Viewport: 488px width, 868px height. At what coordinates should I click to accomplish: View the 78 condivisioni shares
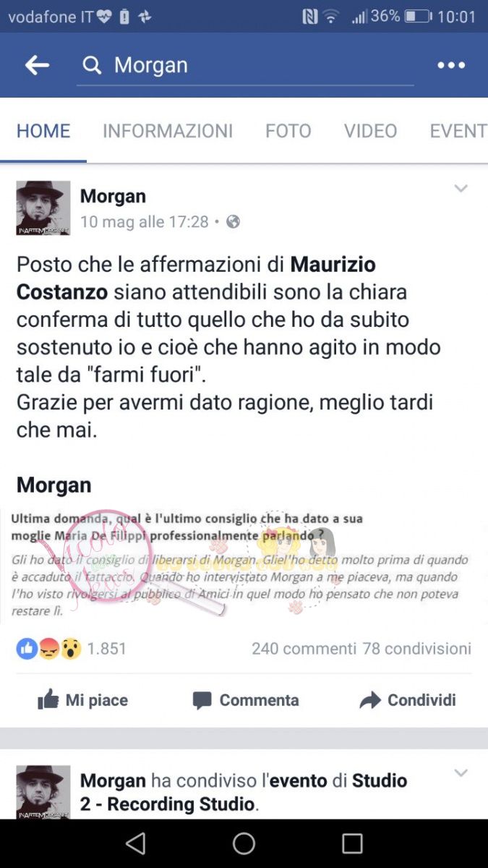pyautogui.click(x=417, y=649)
